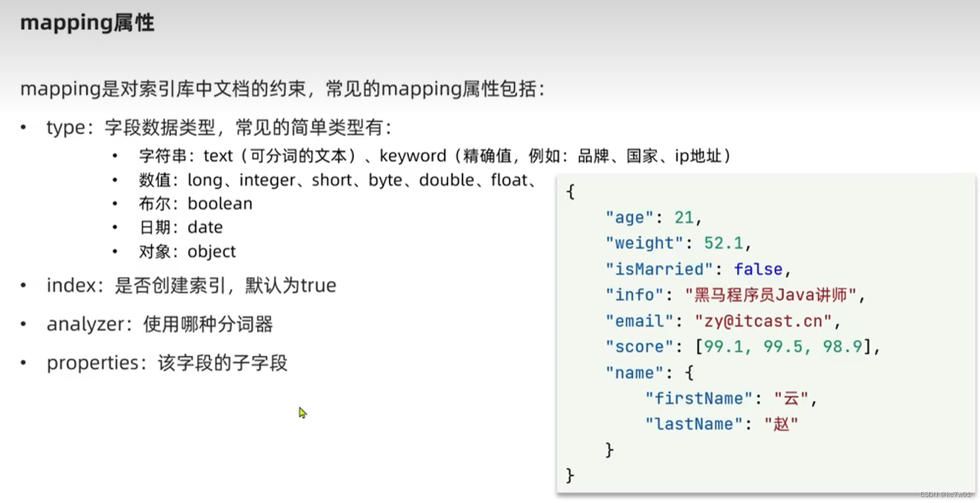Viewport: 980px width, 503px height.
Task: Click the '数值：long、integer' sub-bullet line
Action: pyautogui.click(x=339, y=180)
